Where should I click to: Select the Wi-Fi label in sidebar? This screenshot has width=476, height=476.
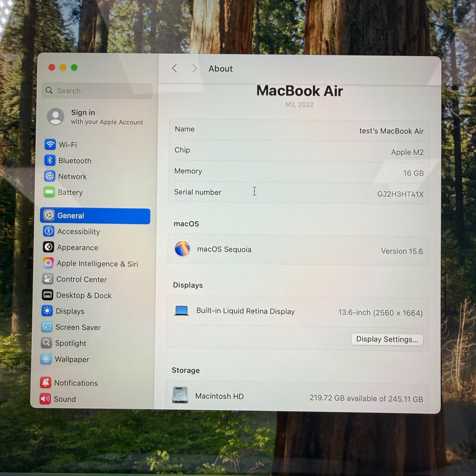pos(68,145)
